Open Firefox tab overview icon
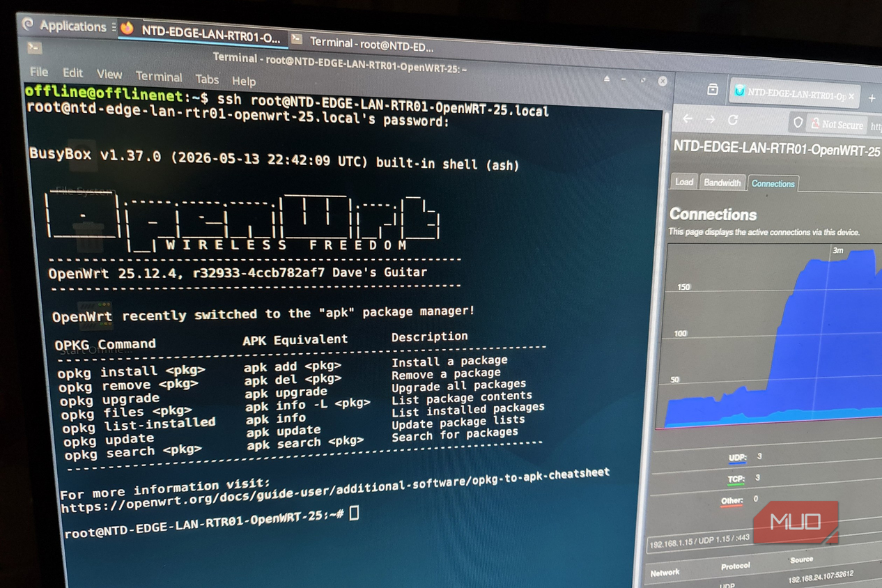 [712, 89]
